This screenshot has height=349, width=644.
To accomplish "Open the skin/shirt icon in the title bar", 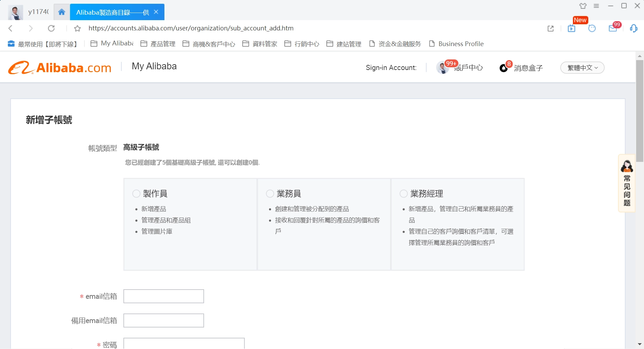I will (583, 6).
